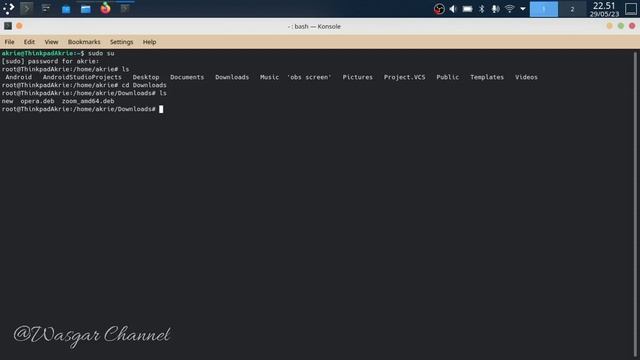Click 'Documents' in the directory listing
This screenshot has height=360, width=640.
tap(187, 77)
